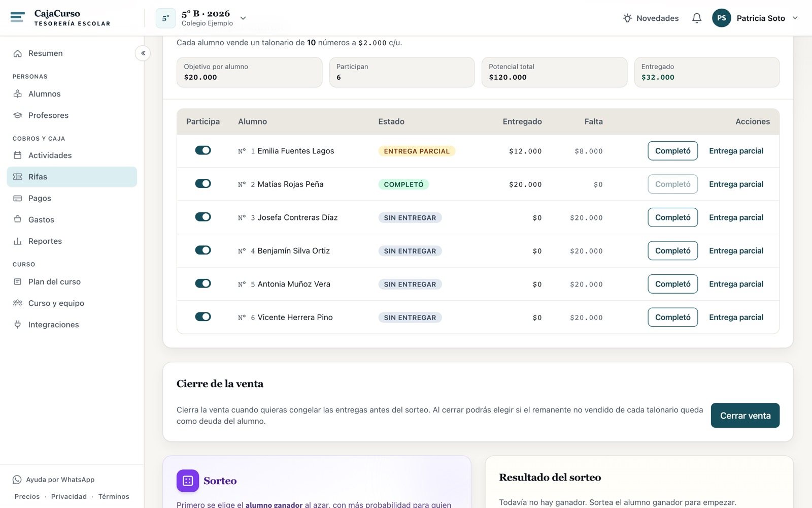
Task: Click the green COMPLETÓ status badge
Action: pos(403,184)
